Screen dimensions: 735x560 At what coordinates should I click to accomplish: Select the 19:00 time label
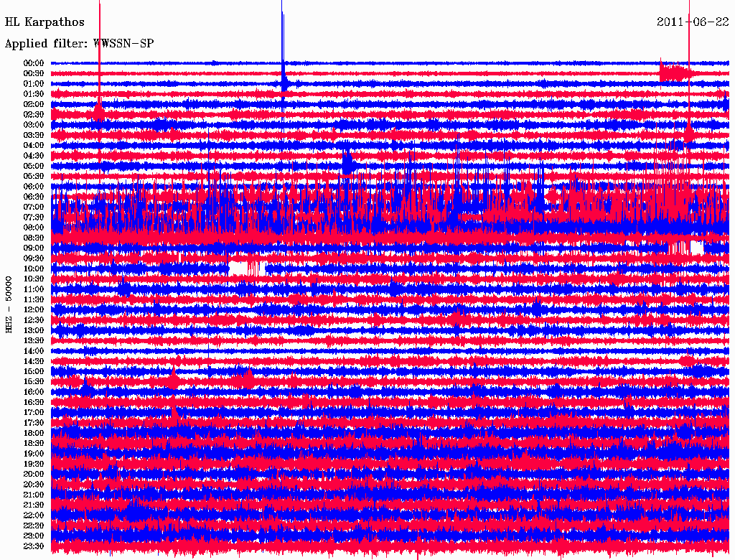pyautogui.click(x=34, y=454)
